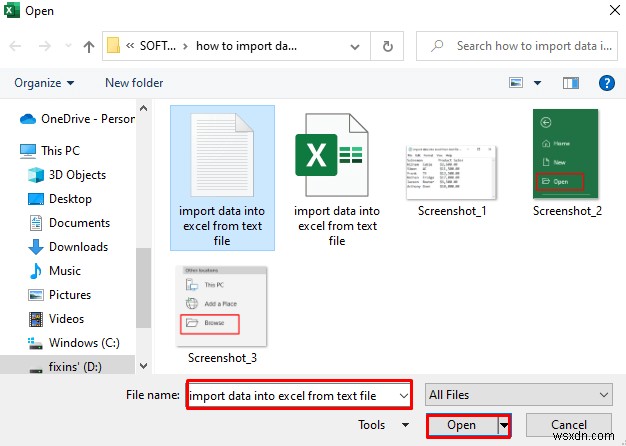Toggle the preview pane

tap(571, 83)
